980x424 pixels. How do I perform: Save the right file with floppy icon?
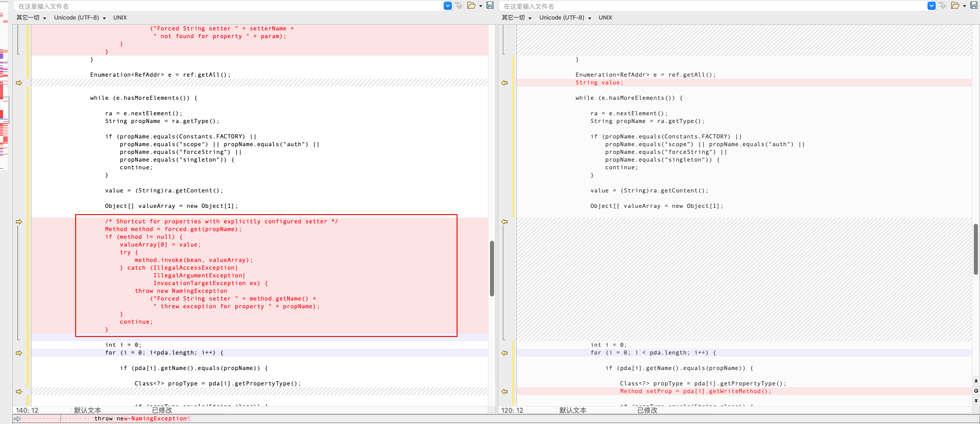[x=974, y=6]
